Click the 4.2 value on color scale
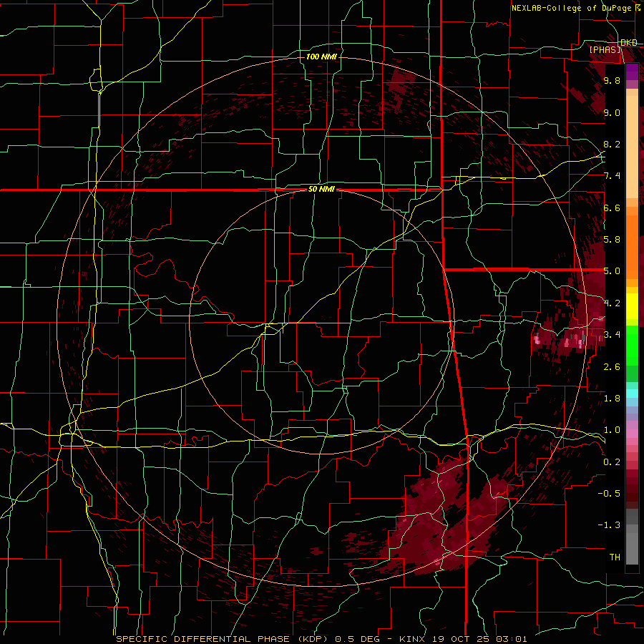This screenshot has width=644, height=644. click(x=612, y=303)
